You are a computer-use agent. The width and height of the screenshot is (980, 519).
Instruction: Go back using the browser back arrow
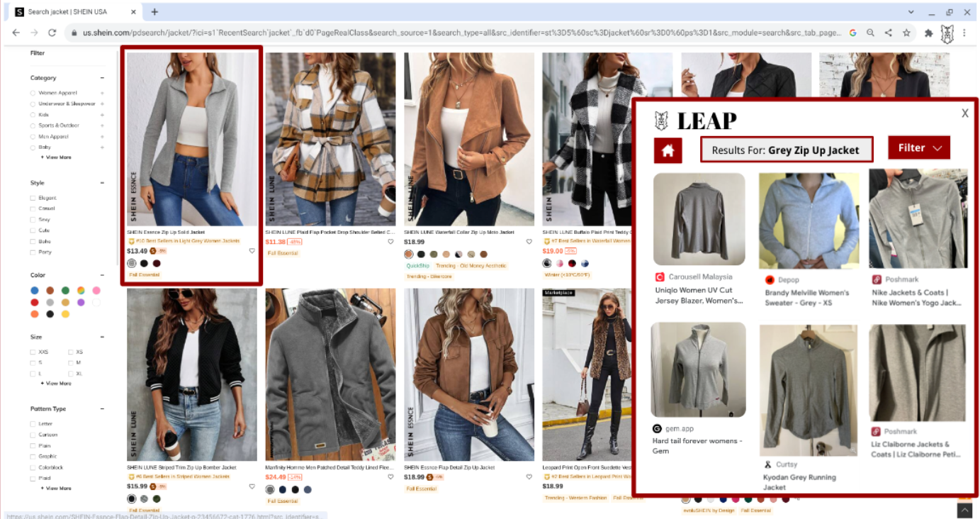(x=15, y=33)
